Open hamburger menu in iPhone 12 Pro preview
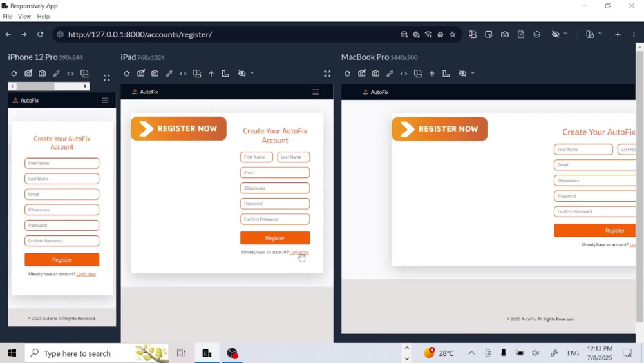Screen dimensions: 644x363 [x=105, y=101]
